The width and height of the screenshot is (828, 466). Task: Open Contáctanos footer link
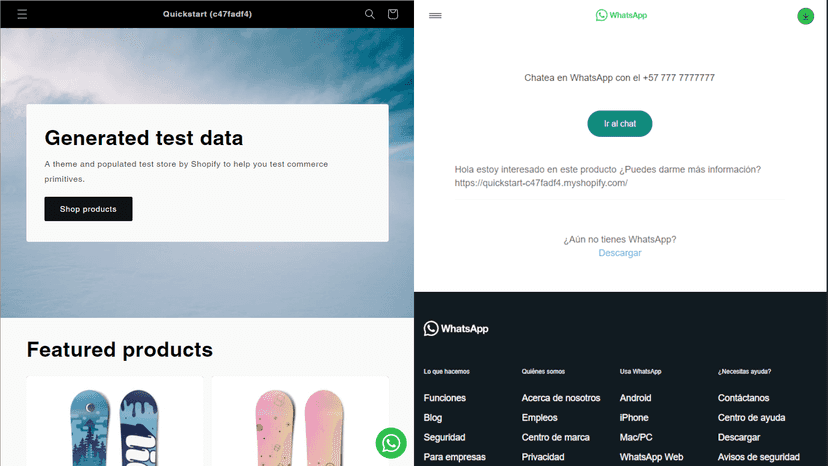pos(743,398)
